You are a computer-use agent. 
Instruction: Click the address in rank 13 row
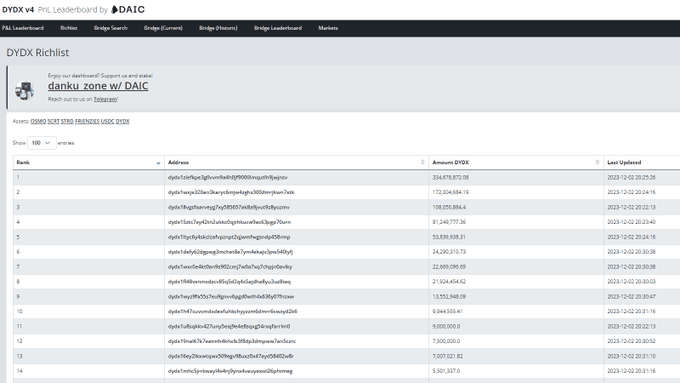coord(231,356)
